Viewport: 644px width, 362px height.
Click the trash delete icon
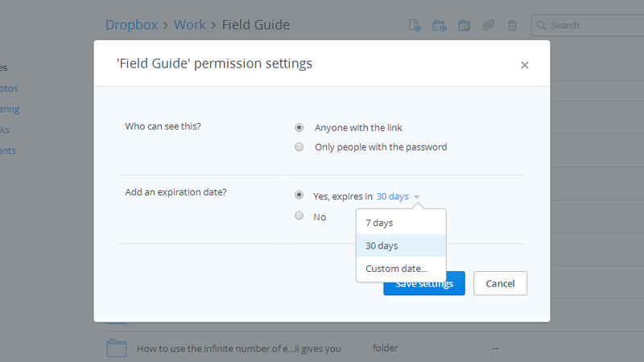click(512, 26)
